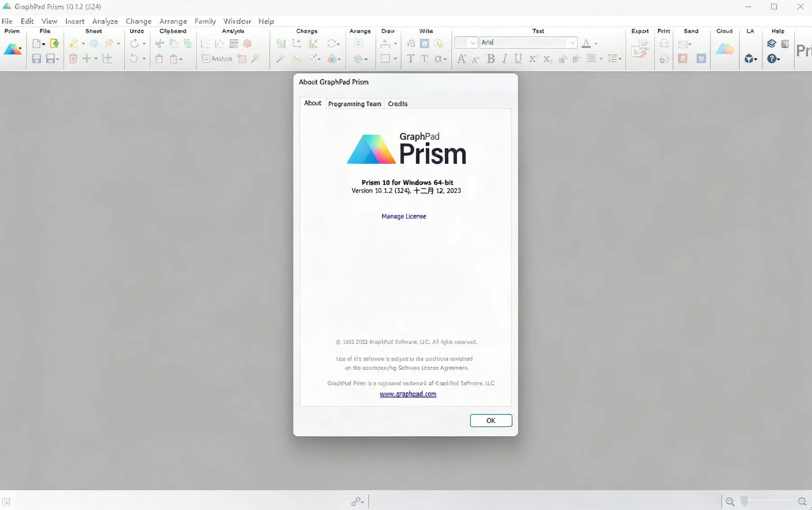
Task: Open the File menu
Action: coord(7,21)
